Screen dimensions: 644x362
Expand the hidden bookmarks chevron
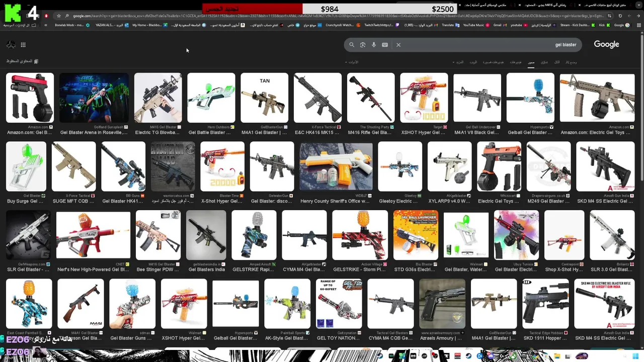click(x=46, y=25)
